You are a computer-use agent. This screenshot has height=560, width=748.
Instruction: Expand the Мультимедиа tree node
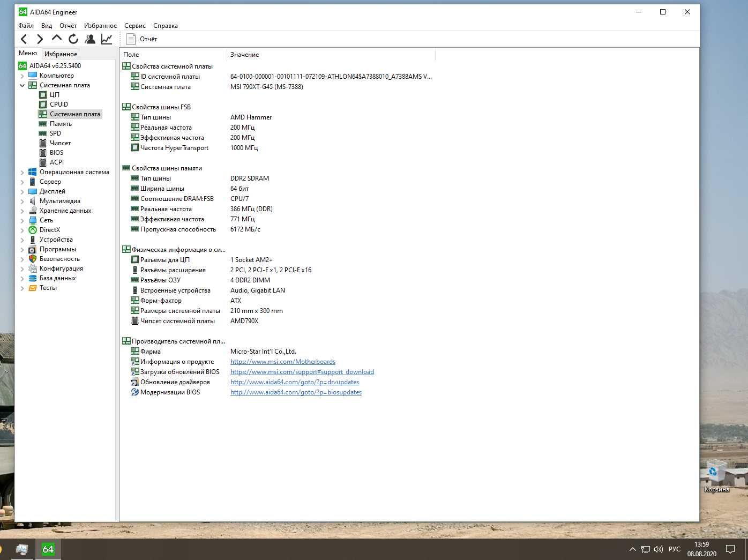[x=22, y=201]
